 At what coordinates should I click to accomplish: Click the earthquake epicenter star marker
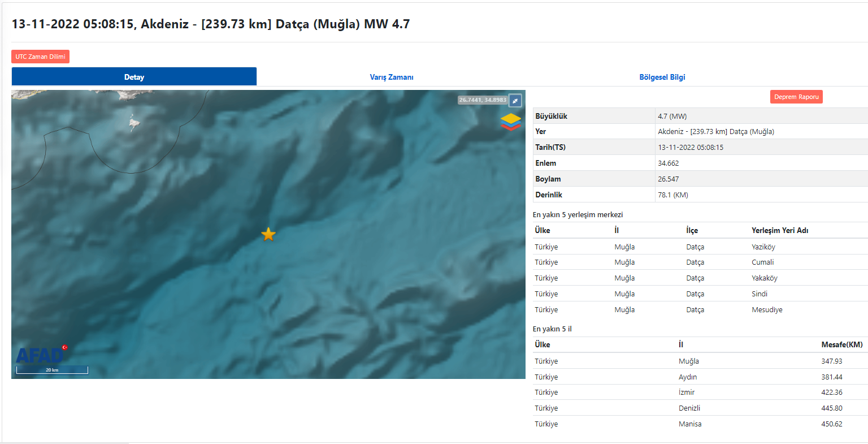268,234
